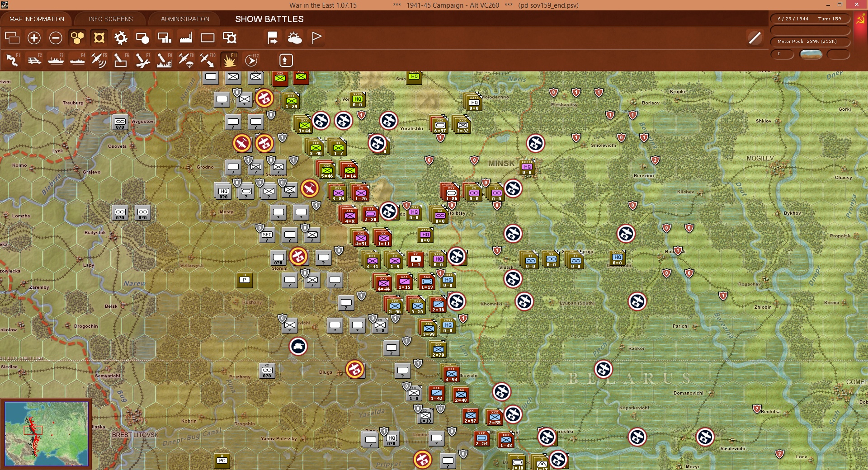Toggle the highlighted yellow unit-frame icon

point(99,38)
